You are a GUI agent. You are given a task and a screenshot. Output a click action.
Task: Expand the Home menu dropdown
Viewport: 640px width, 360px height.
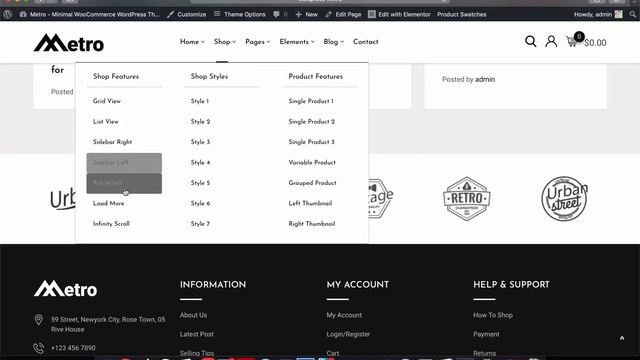tap(192, 42)
